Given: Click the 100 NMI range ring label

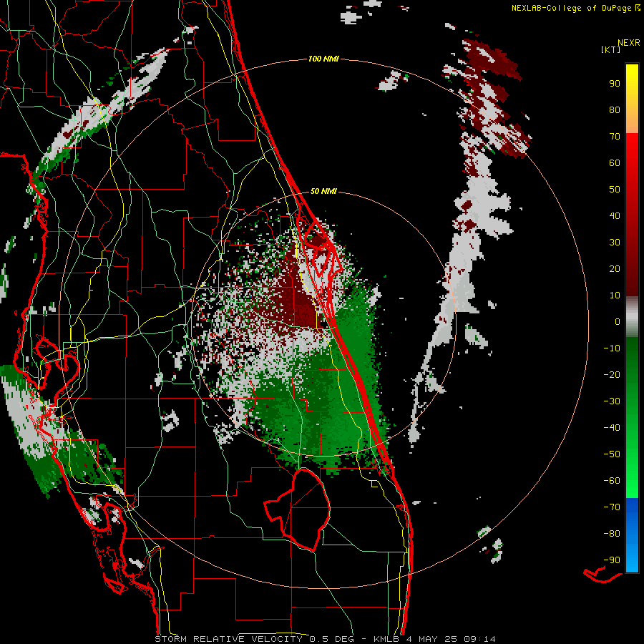Looking at the screenshot, I should [x=323, y=59].
